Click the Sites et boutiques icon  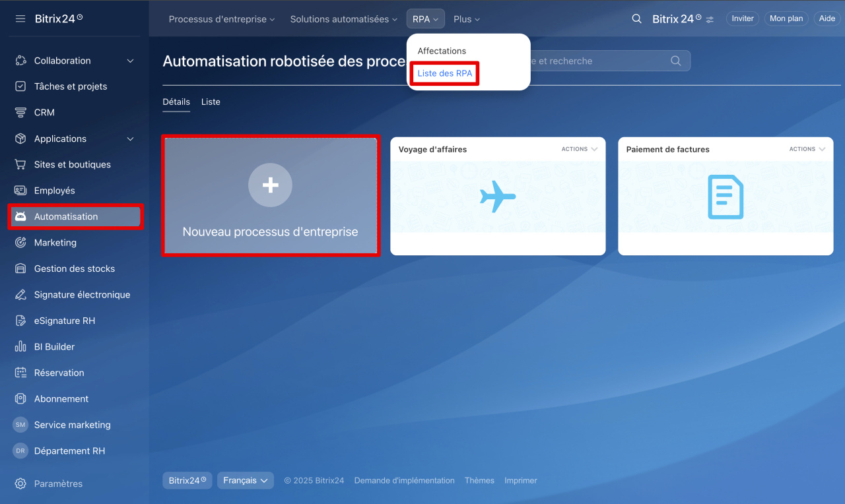click(20, 164)
